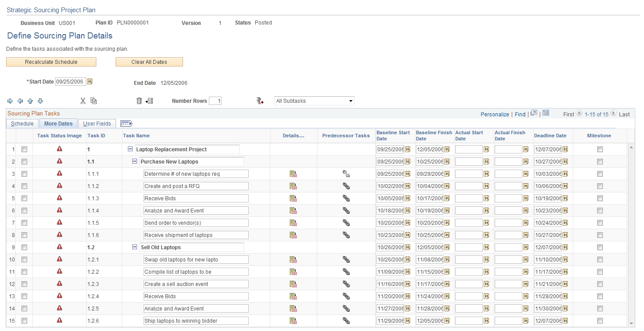
Task: Open Details for task 1.1.1
Action: [x=293, y=174]
